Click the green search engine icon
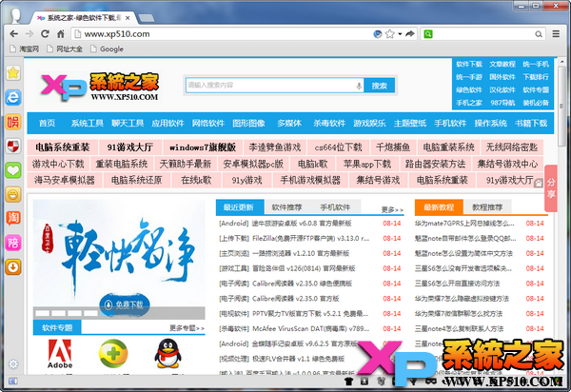Image resolution: width=571 pixels, height=392 pixels. [x=428, y=34]
